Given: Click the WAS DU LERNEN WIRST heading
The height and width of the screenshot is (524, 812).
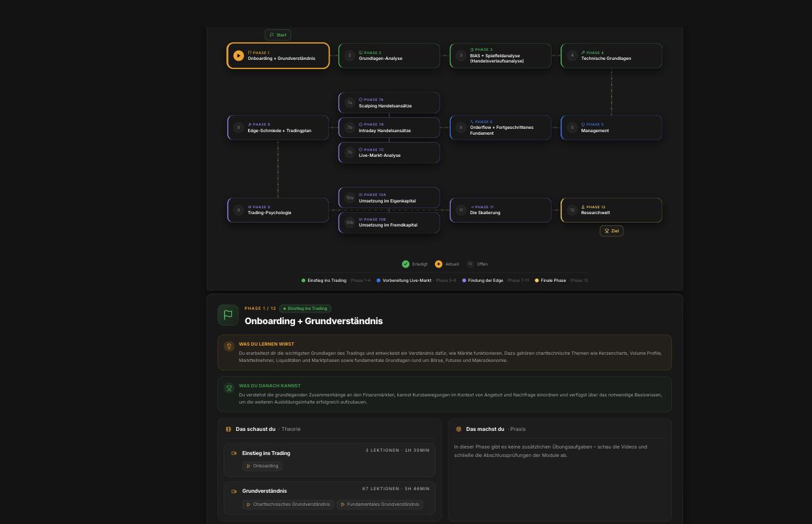Looking at the screenshot, I should click(x=266, y=344).
